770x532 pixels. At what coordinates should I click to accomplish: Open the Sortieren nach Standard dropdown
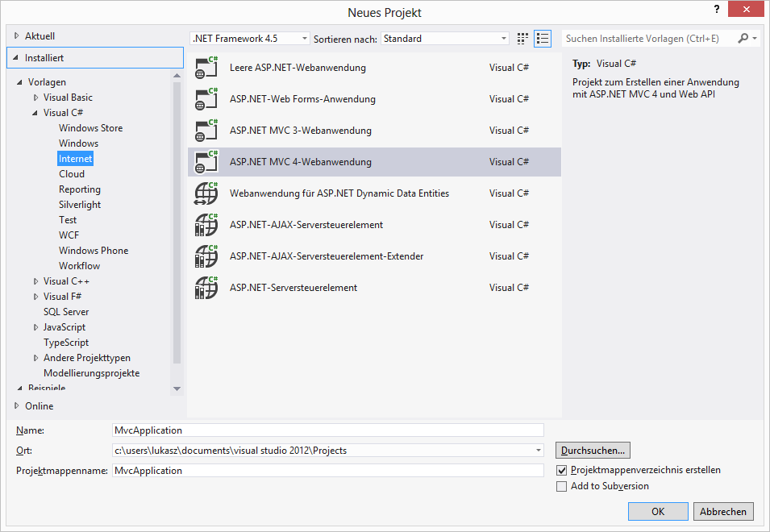(445, 38)
